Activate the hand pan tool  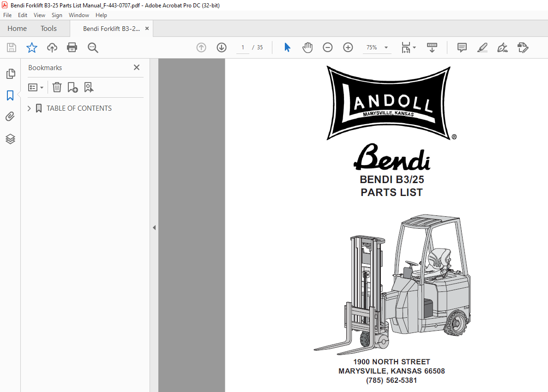click(307, 48)
